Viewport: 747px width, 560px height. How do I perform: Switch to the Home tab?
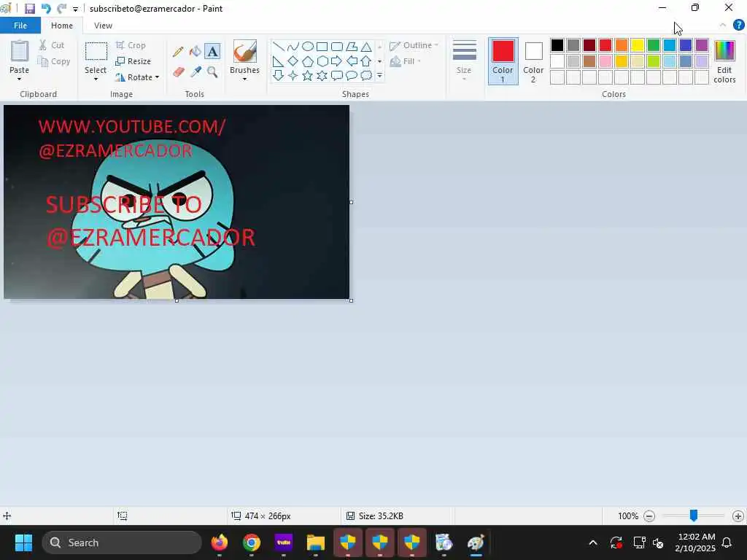coord(62,26)
